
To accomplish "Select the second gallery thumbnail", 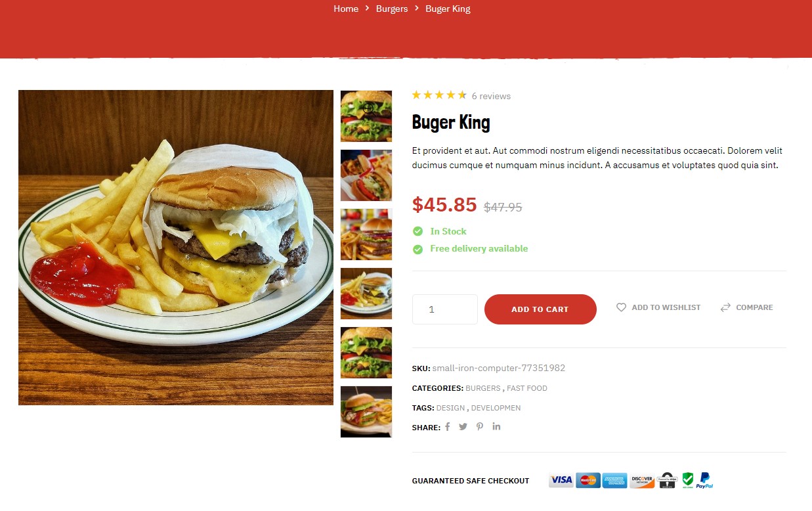I will point(366,175).
